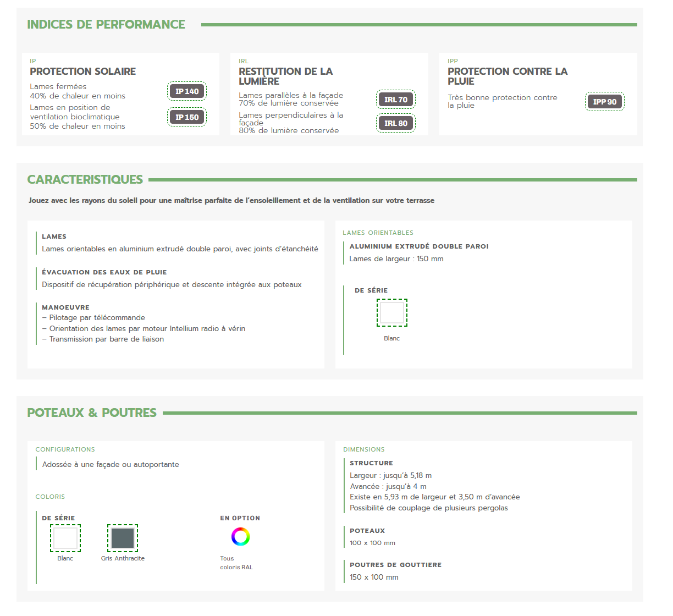Viewport: 673px width, 616px height.
Task: Select the PROTECTION CONTRE LA PLUIE title
Action: 507,76
